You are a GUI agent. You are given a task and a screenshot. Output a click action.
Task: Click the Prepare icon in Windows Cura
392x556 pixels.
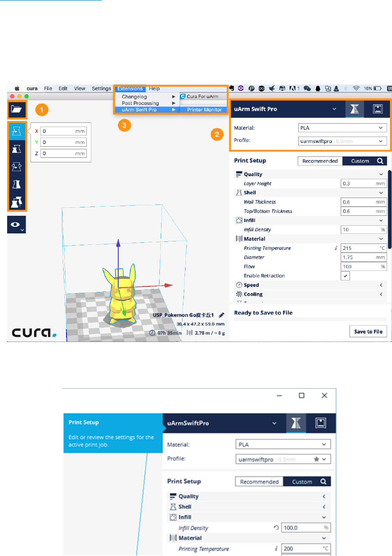click(x=296, y=423)
